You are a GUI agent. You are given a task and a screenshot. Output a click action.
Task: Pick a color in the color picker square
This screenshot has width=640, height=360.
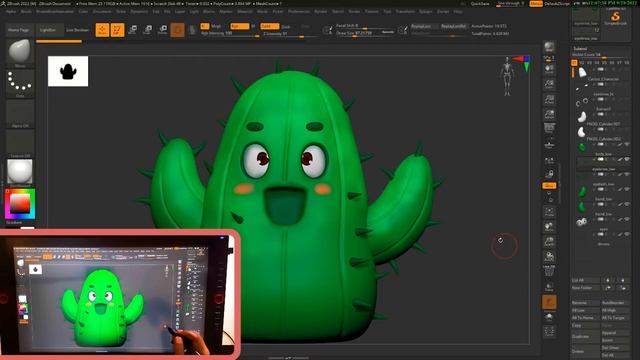(x=20, y=203)
